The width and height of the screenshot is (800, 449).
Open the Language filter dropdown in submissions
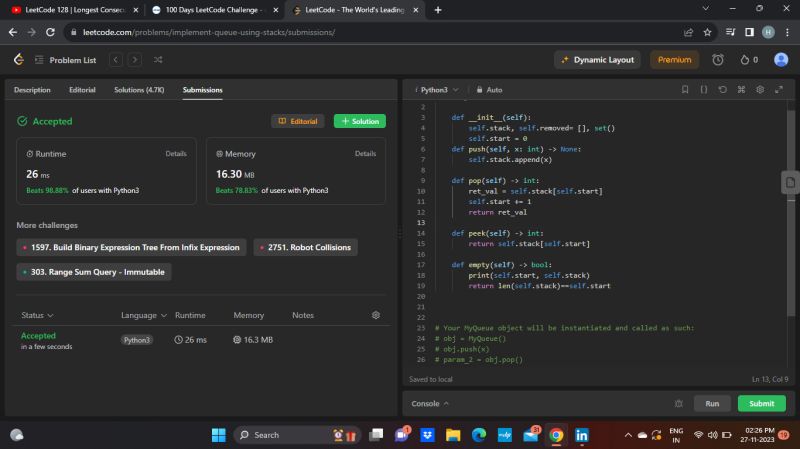click(143, 315)
